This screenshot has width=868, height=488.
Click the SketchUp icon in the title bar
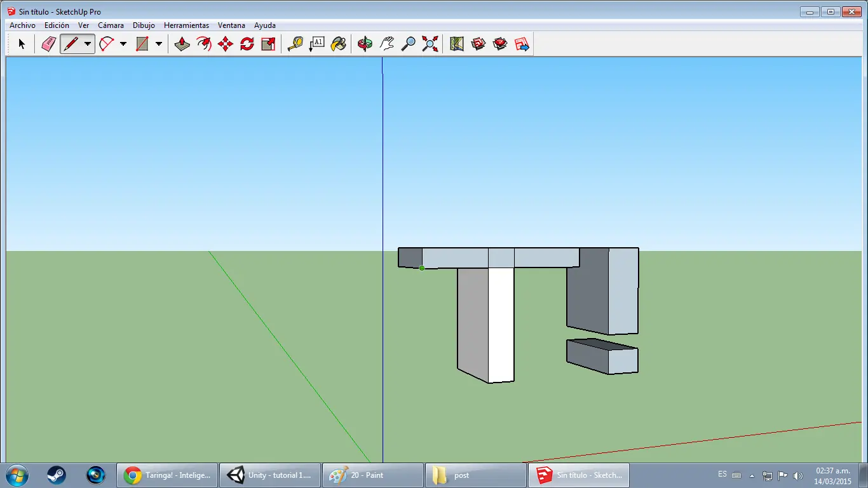[11, 11]
